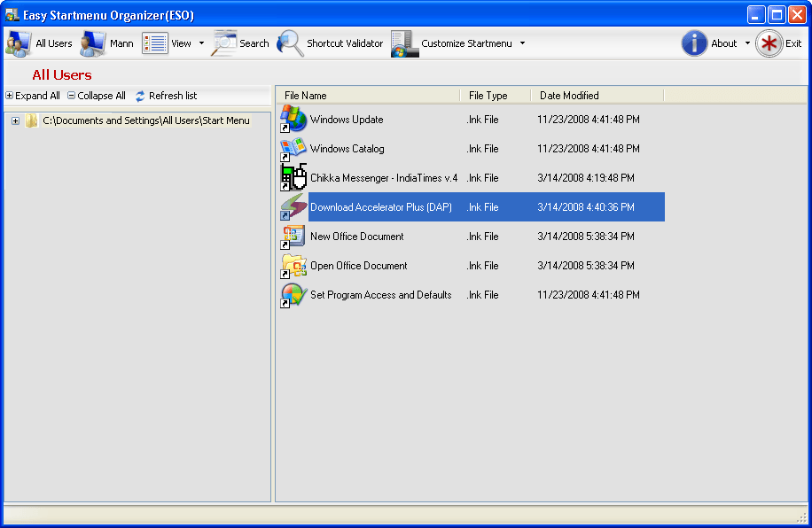Click the About info icon
The width and height of the screenshot is (812, 528).
coord(694,43)
